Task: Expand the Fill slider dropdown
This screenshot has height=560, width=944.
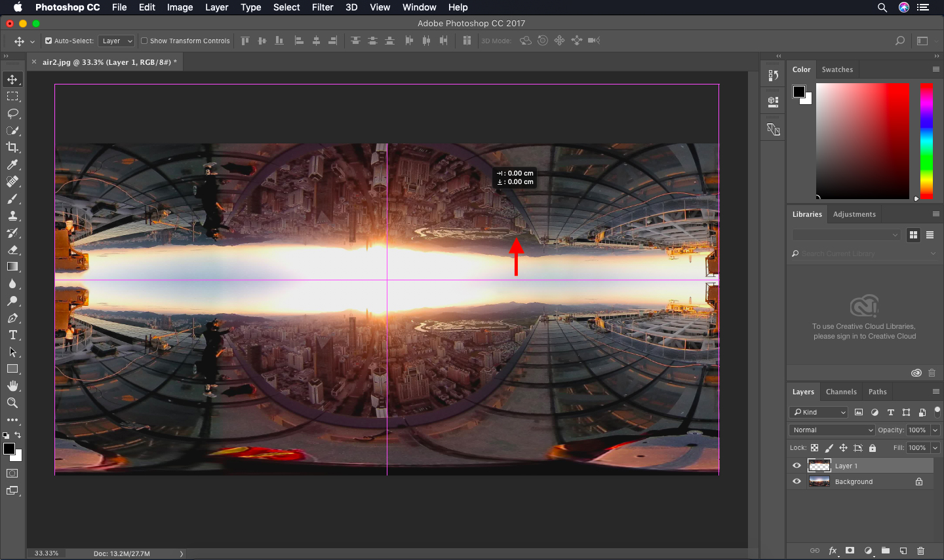Action: tap(935, 448)
